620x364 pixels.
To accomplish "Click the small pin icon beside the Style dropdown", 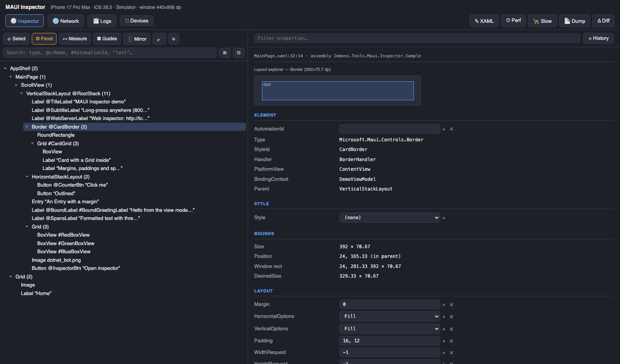I will [x=444, y=218].
